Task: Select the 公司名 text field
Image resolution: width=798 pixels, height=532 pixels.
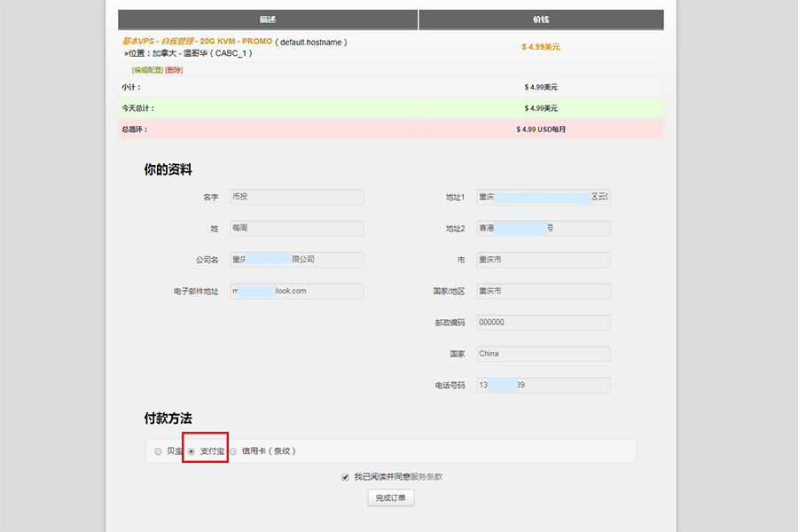Action: click(x=297, y=259)
